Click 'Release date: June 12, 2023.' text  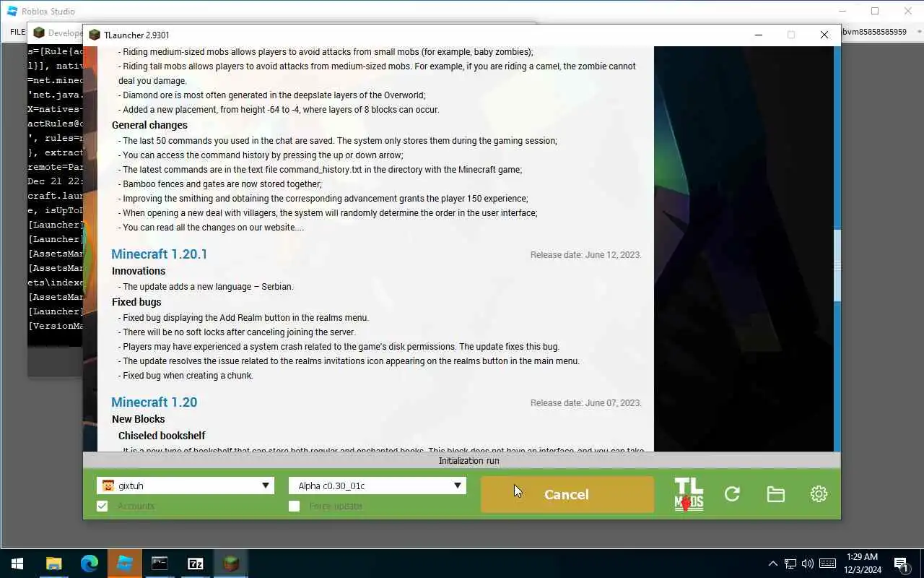pos(586,255)
